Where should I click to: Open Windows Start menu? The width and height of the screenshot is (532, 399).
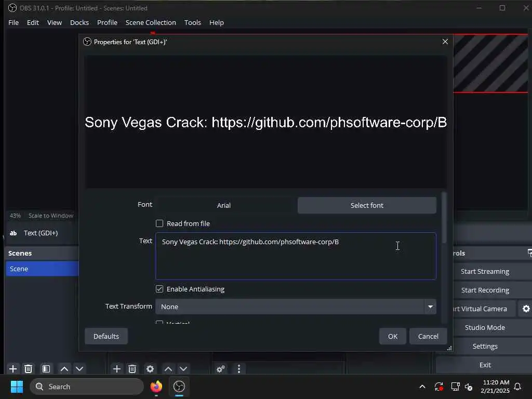click(x=17, y=387)
